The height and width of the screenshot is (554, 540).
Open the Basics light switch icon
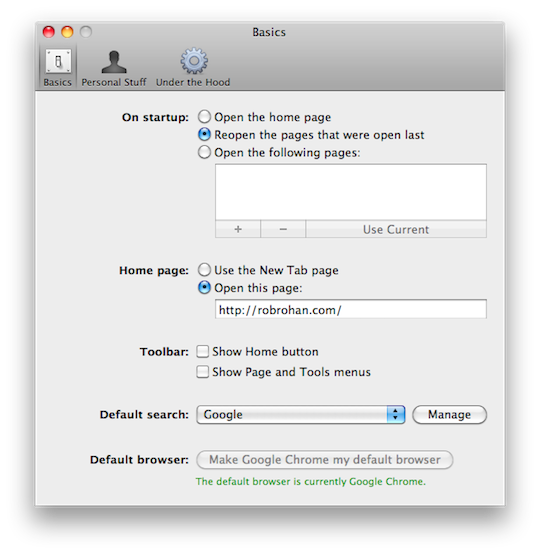58,62
